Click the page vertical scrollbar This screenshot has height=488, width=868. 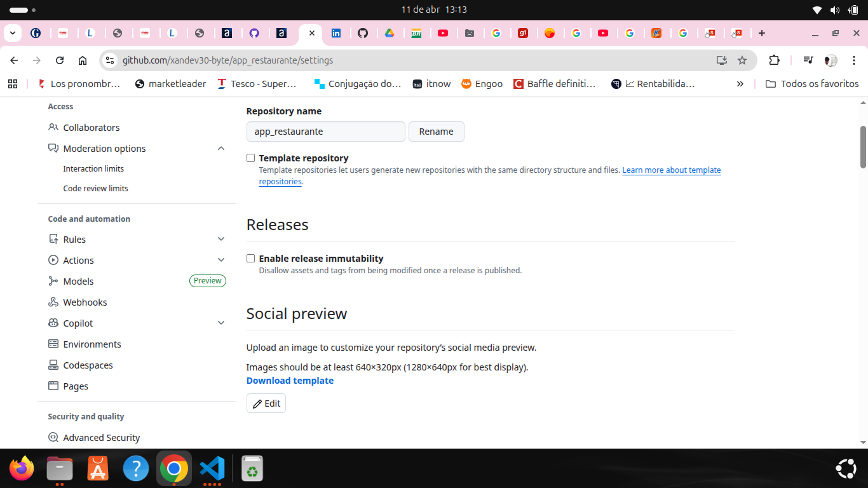(x=863, y=147)
